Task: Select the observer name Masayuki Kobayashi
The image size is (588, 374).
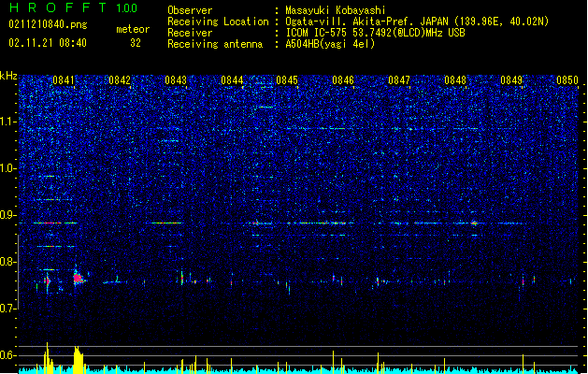Action: (x=336, y=10)
